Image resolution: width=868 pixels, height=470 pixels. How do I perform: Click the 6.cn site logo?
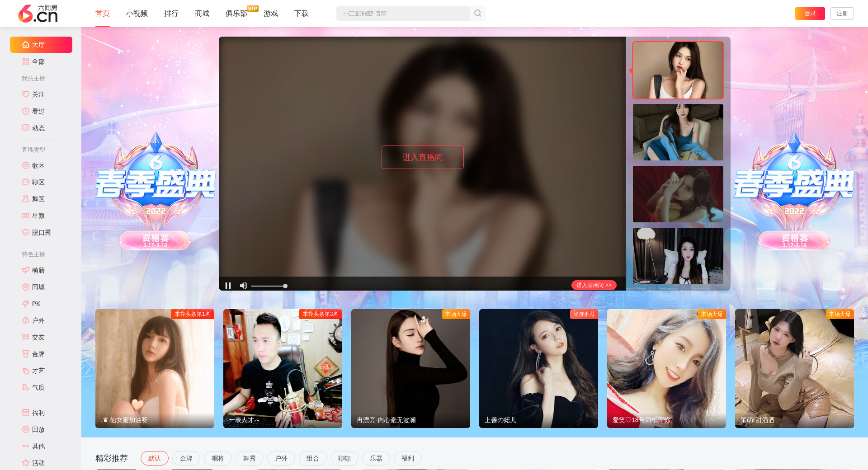[38, 14]
